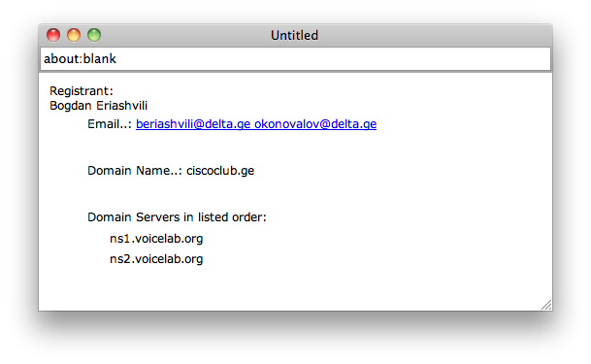
Task: Select the ns1.voicelab.org server entry
Action: (x=156, y=239)
